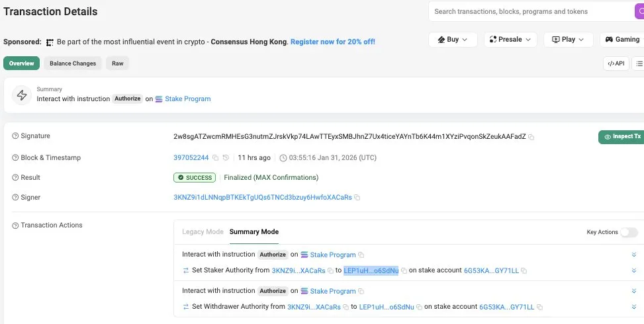Viewport: 644px width, 324px height.
Task: Open the Play dropdown menu
Action: (x=569, y=40)
